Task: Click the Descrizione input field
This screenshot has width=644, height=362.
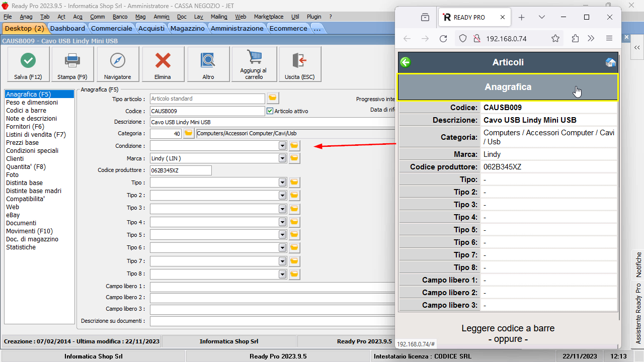Action: (x=272, y=122)
